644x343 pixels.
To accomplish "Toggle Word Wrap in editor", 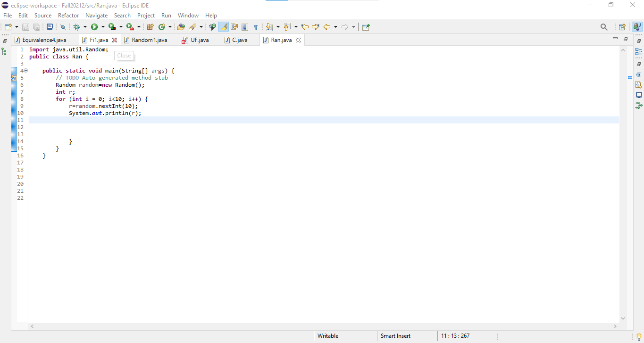I will pyautogui.click(x=234, y=27).
